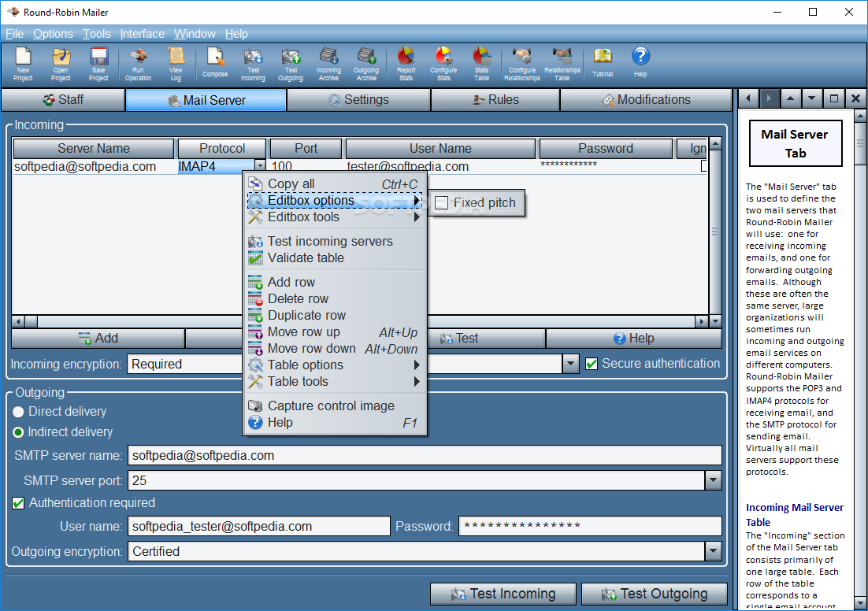Viewport: 868px width, 611px height.
Task: Click the help panel down arrow button
Action: [811, 99]
